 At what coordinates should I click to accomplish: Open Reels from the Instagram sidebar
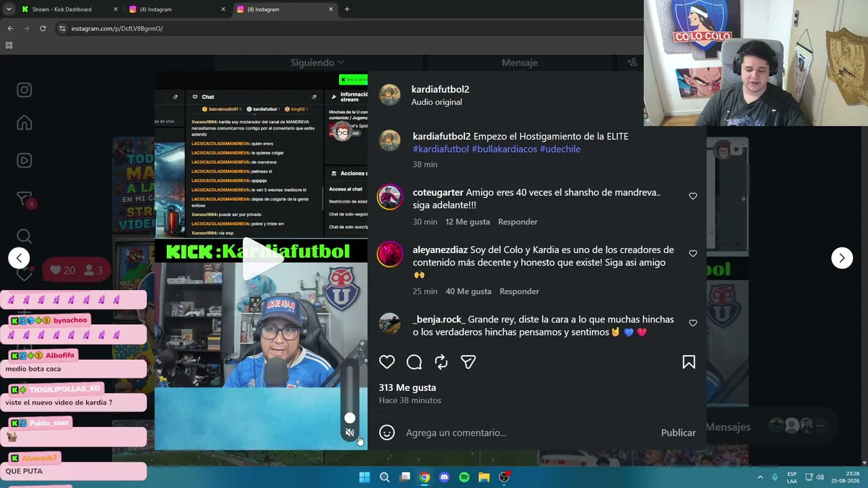(24, 161)
